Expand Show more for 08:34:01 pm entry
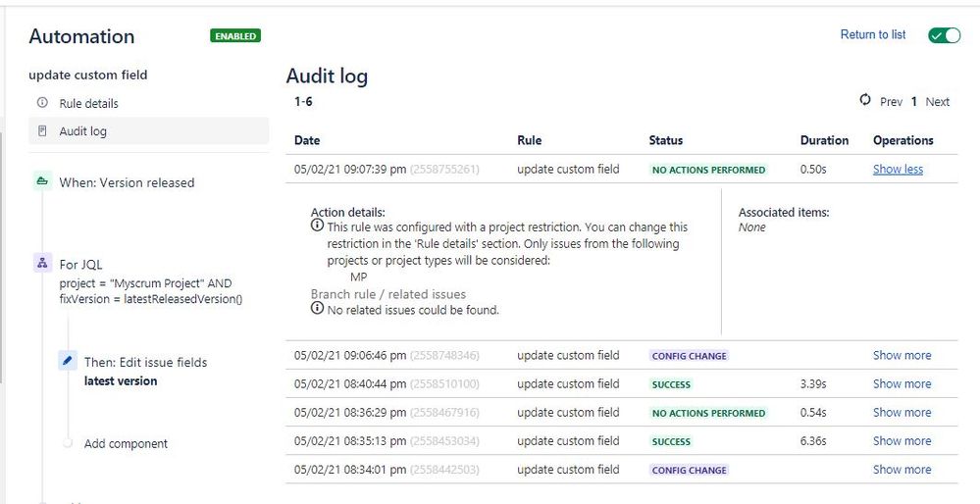The height and width of the screenshot is (504, 980). (x=902, y=470)
